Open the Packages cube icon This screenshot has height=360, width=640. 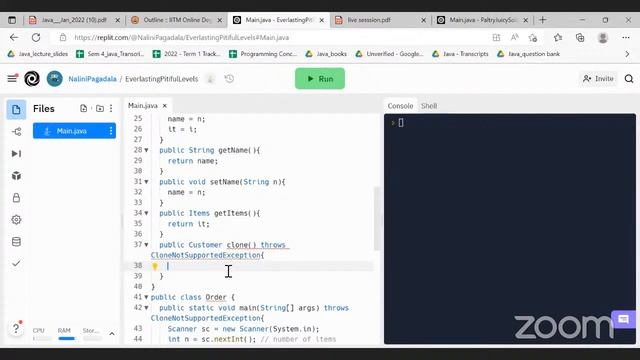point(16,176)
